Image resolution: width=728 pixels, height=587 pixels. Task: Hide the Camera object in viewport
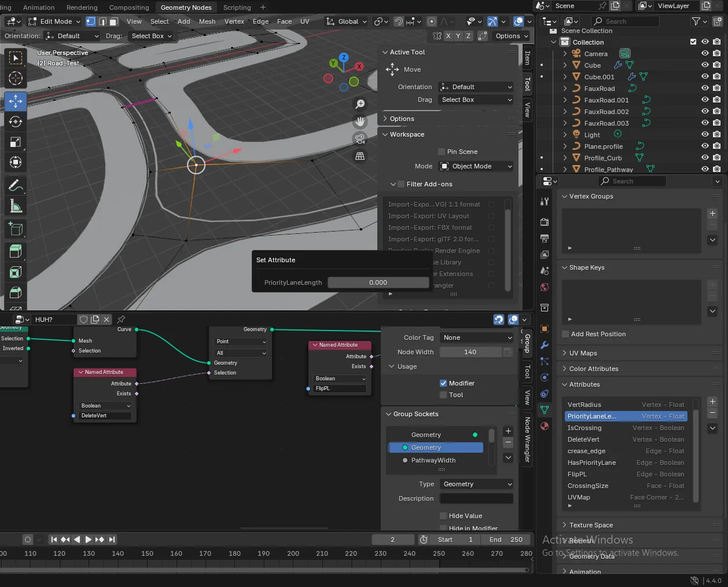(x=705, y=53)
